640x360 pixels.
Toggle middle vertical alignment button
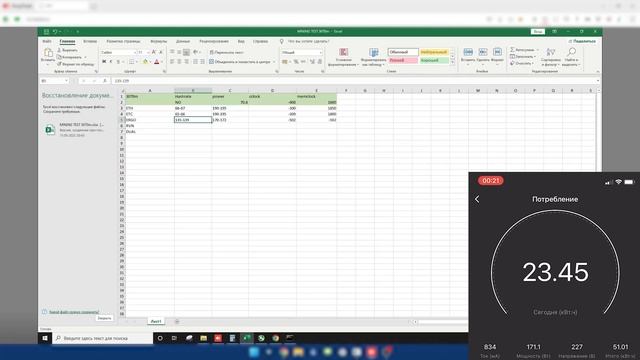pyautogui.click(x=179, y=52)
